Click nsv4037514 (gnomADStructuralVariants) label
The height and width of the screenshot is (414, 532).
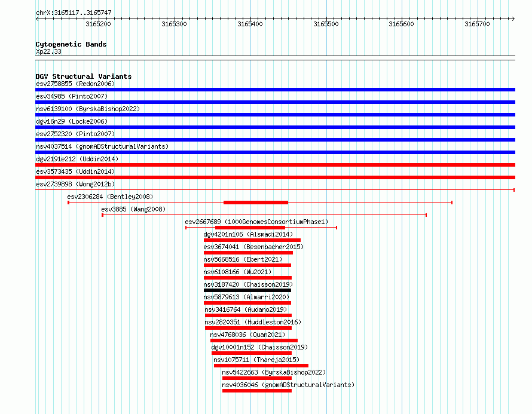(x=102, y=146)
